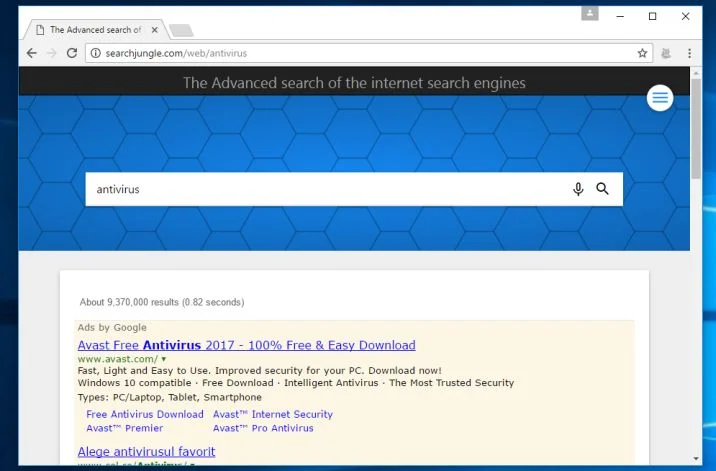716x471 pixels.
Task: Minimize the browser window
Action: 620,16
